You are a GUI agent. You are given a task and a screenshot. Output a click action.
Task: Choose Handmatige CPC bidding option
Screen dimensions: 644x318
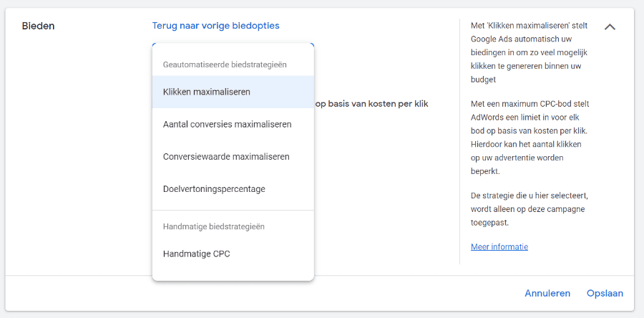(233, 254)
